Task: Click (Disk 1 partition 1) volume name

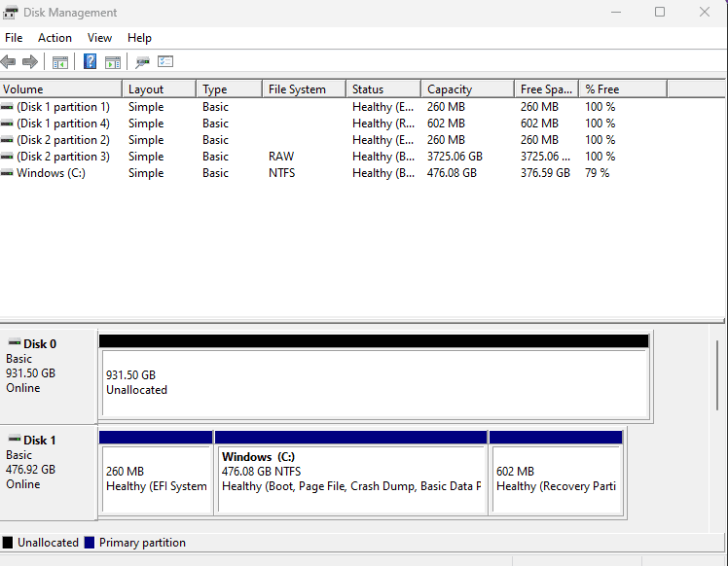Action: pyautogui.click(x=63, y=107)
